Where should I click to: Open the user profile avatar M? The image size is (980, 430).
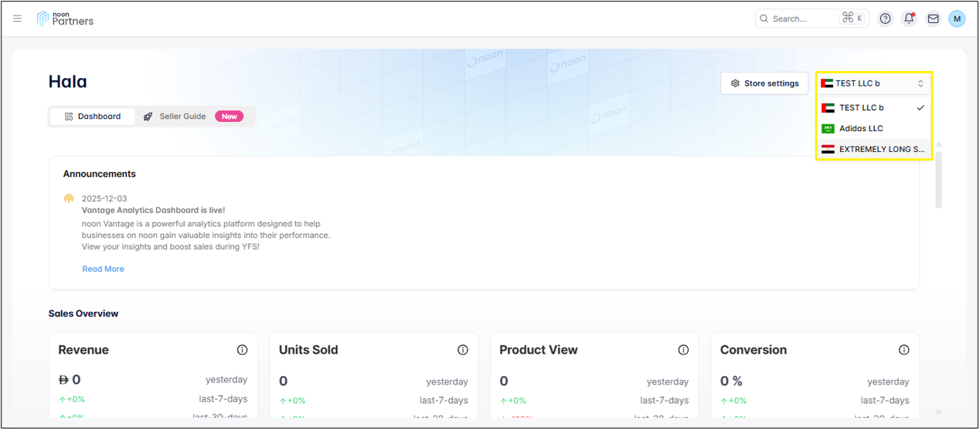[957, 19]
